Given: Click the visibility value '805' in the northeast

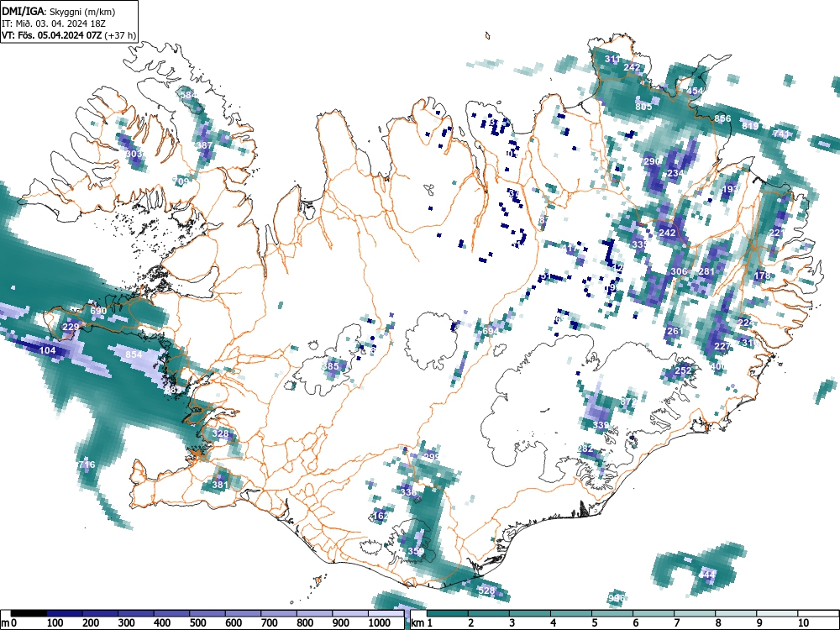Looking at the screenshot, I should (x=643, y=107).
